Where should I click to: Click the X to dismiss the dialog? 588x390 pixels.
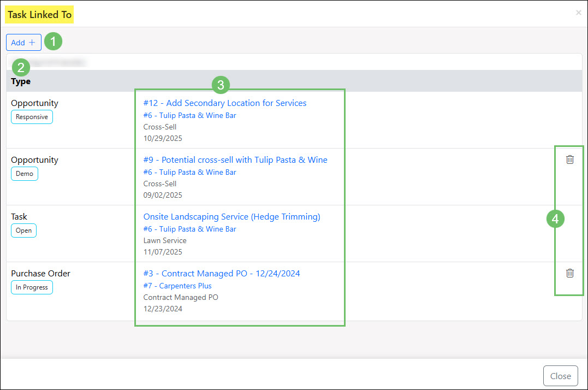(578, 12)
